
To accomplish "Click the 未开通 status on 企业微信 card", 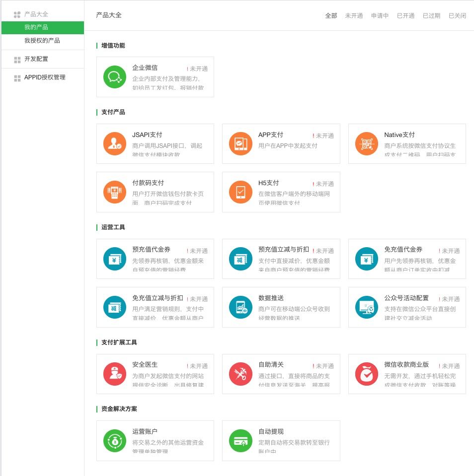I will [x=197, y=69].
